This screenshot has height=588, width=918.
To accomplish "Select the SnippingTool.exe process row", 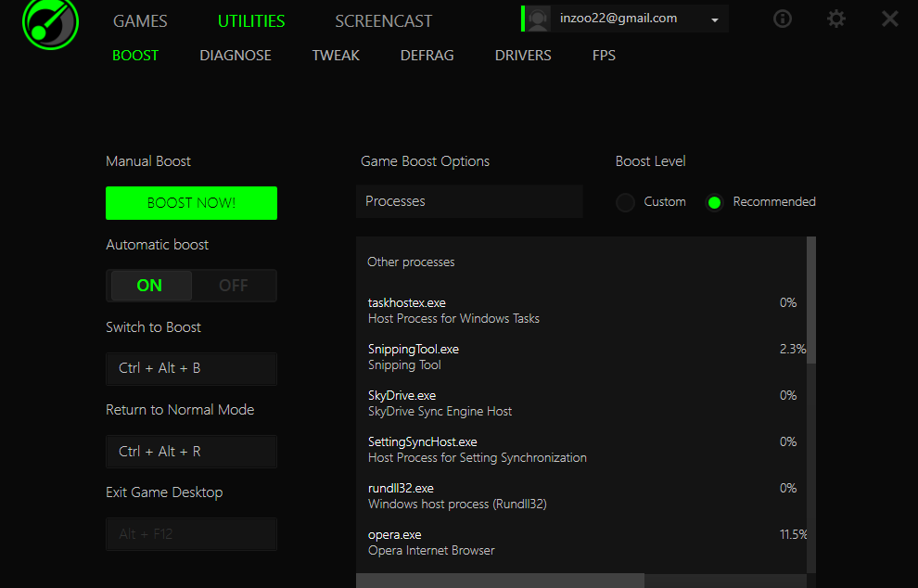I will [x=581, y=357].
